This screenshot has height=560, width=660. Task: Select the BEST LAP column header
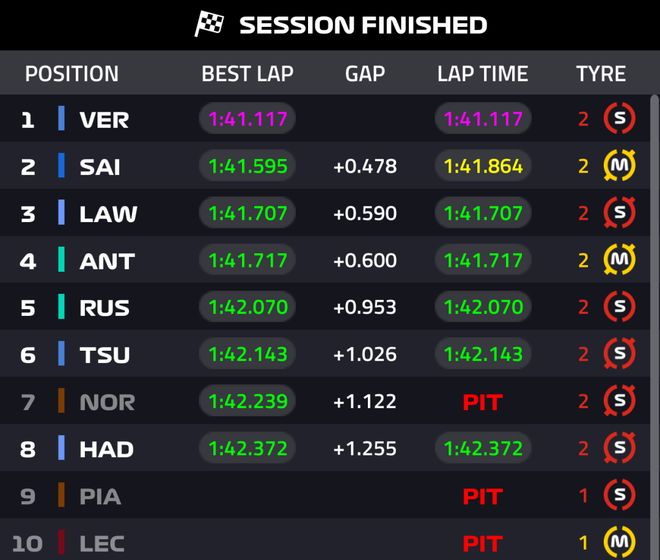tap(247, 74)
